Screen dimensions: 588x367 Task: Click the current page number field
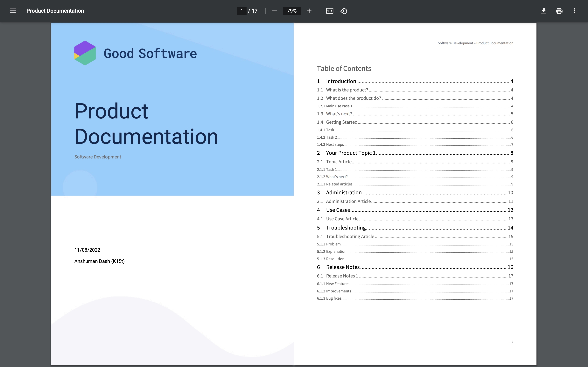coord(241,11)
